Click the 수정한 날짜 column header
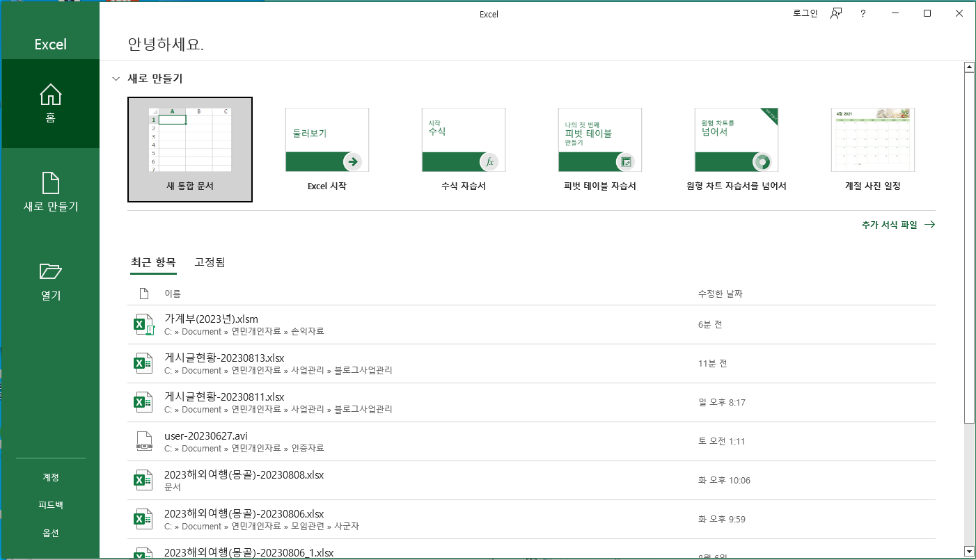 coord(721,294)
